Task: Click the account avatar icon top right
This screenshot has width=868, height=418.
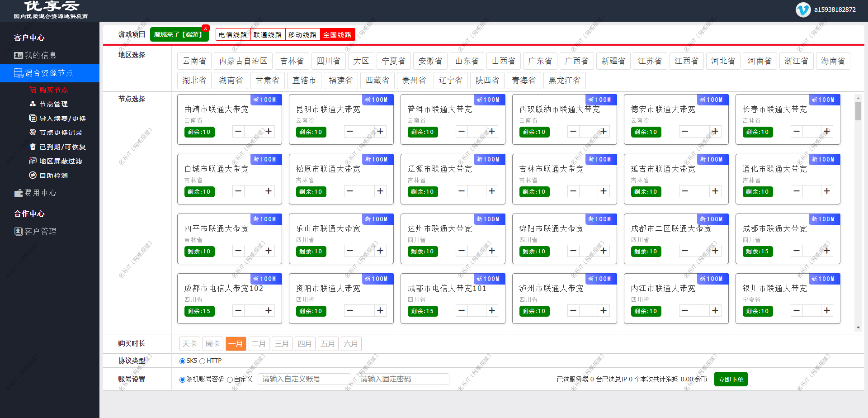Action: click(803, 9)
